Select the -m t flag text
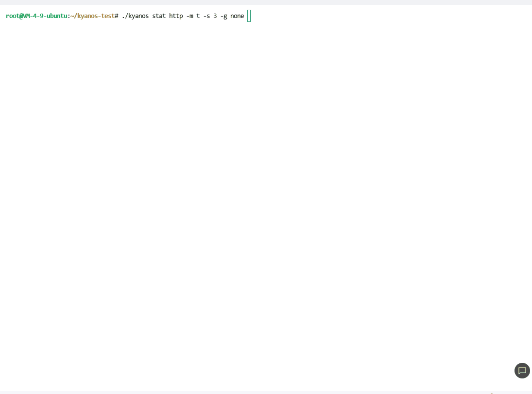This screenshot has height=394, width=532. point(194,16)
